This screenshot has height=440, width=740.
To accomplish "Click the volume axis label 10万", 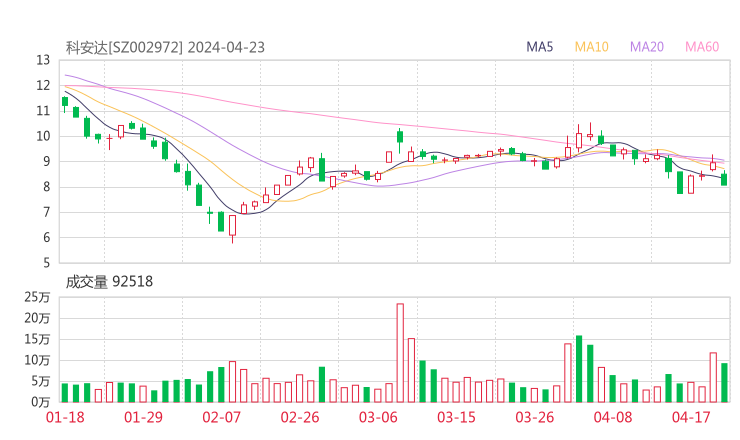I will 37,360.
